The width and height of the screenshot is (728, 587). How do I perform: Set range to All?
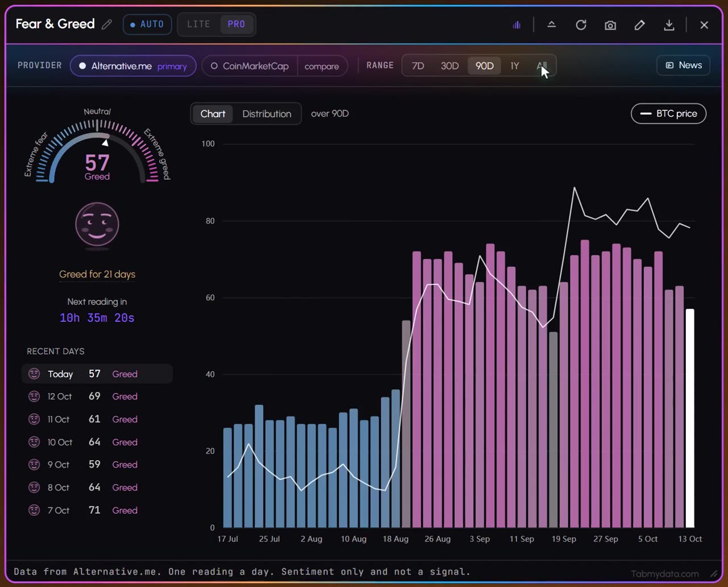tap(541, 66)
